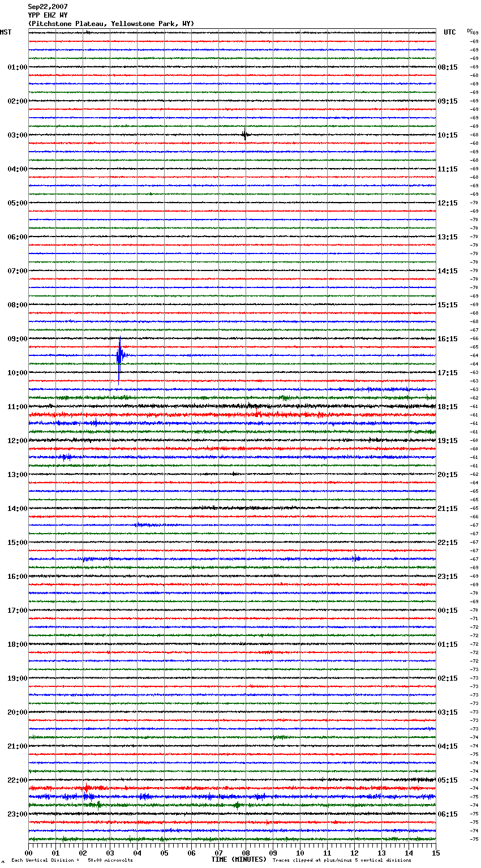481x868 pixels.
Task: Click the 04:15 UTC time label
Action: pos(448,746)
